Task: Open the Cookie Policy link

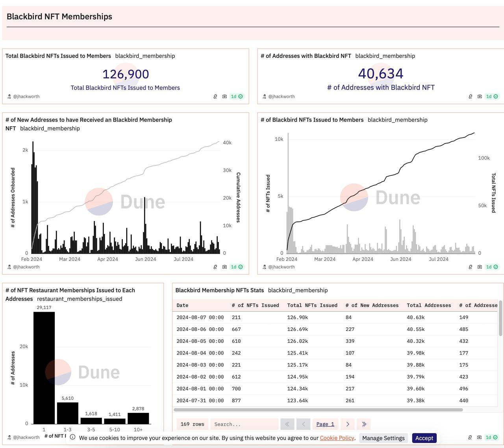Action: tap(337, 438)
